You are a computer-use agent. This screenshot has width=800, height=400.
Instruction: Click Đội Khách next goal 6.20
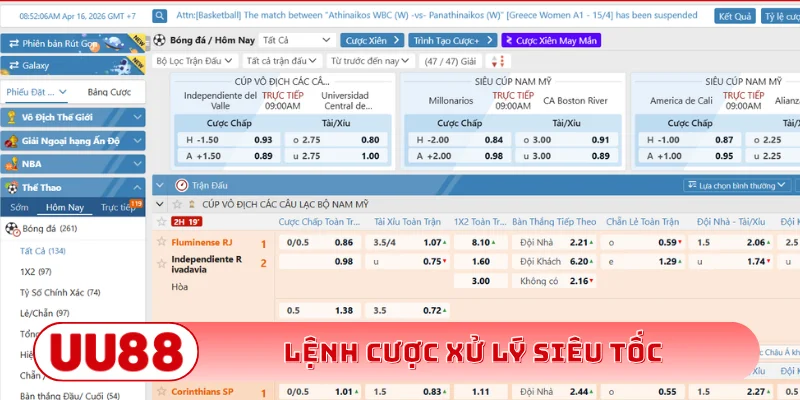pos(579,261)
